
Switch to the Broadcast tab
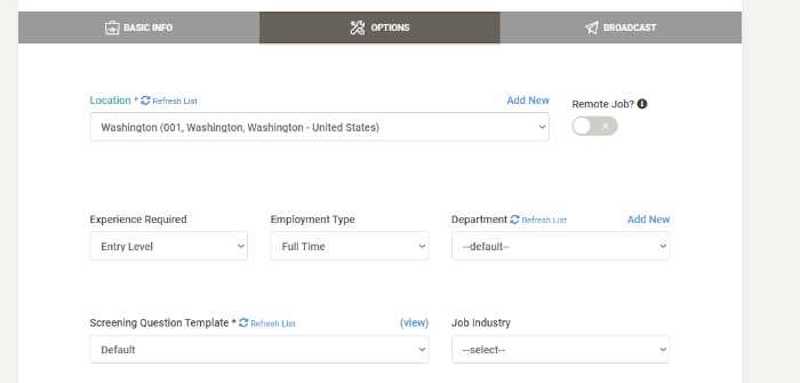tap(620, 28)
